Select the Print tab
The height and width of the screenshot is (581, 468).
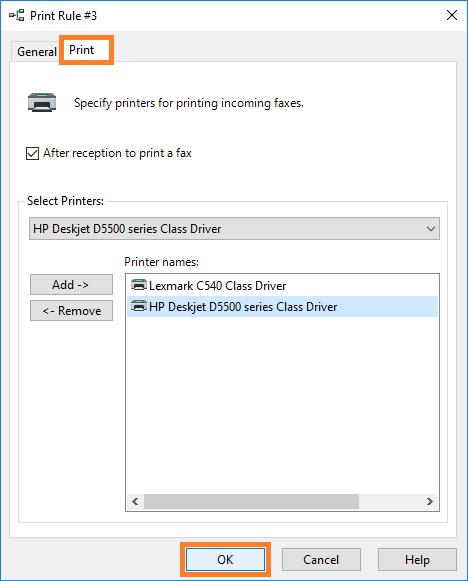(82, 50)
